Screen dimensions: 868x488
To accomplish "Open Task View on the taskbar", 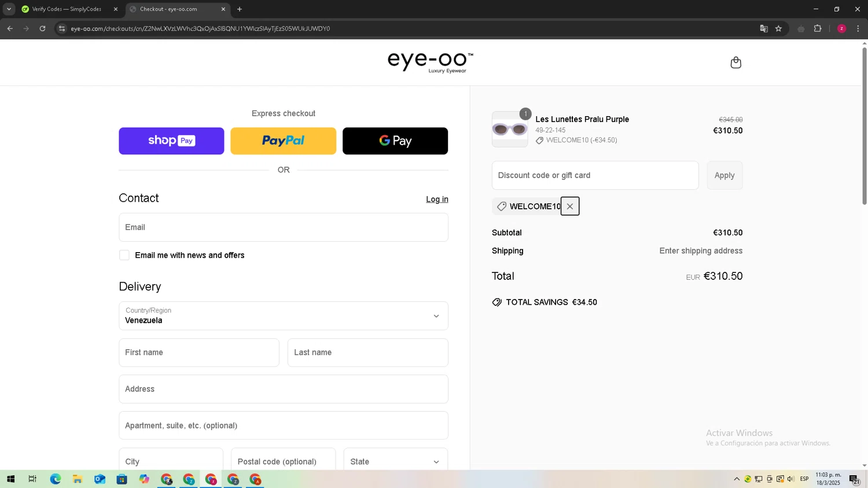I will [32, 479].
